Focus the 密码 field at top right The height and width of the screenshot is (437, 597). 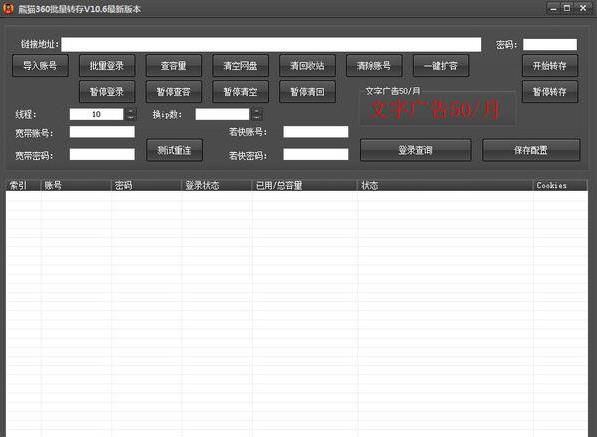[550, 45]
